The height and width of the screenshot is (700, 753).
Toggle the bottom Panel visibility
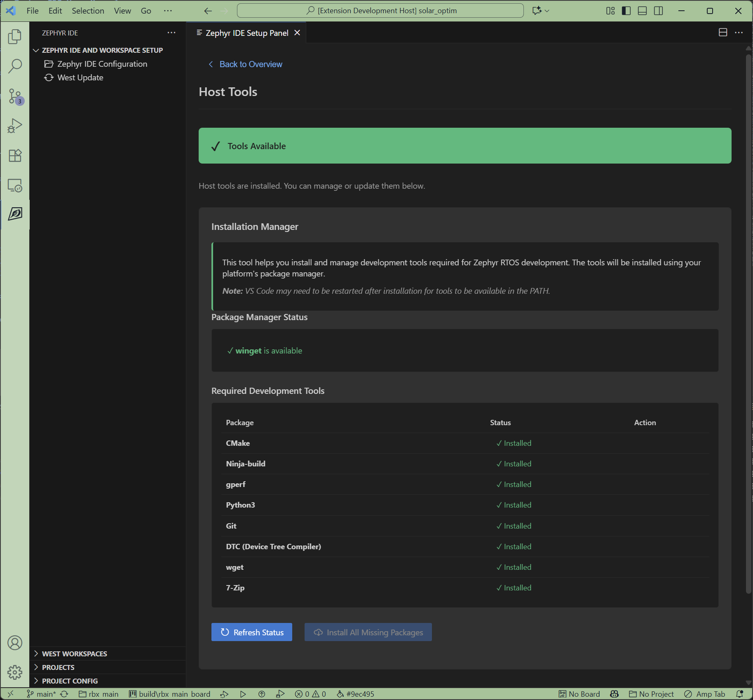click(642, 11)
